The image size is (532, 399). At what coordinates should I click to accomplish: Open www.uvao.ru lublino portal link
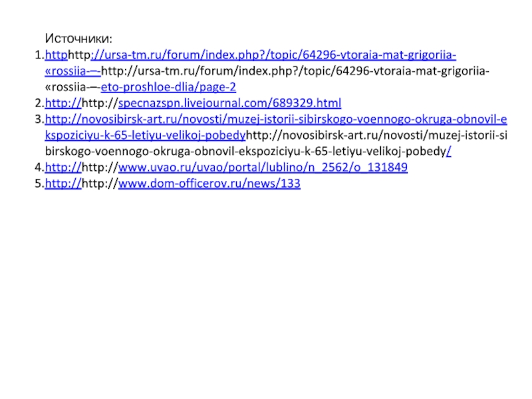(x=263, y=168)
